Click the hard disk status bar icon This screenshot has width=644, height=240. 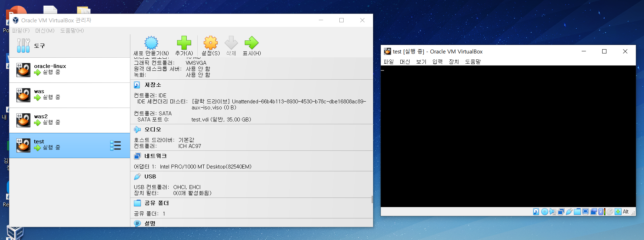coord(536,212)
